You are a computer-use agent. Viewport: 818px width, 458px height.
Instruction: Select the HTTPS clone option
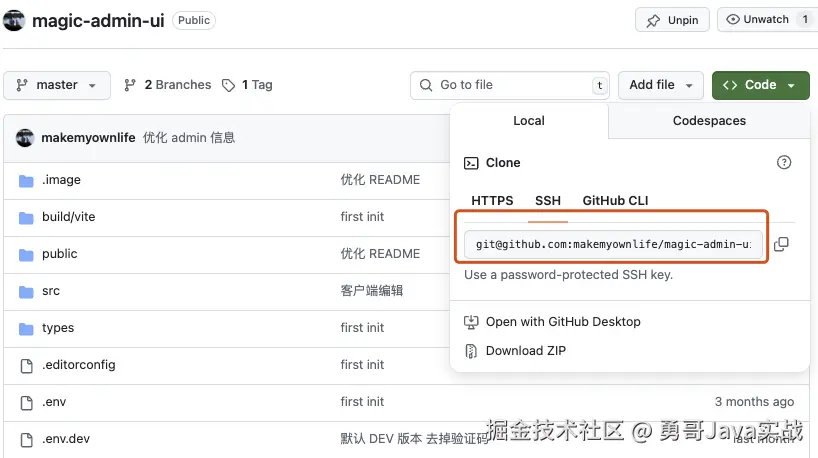click(x=492, y=201)
